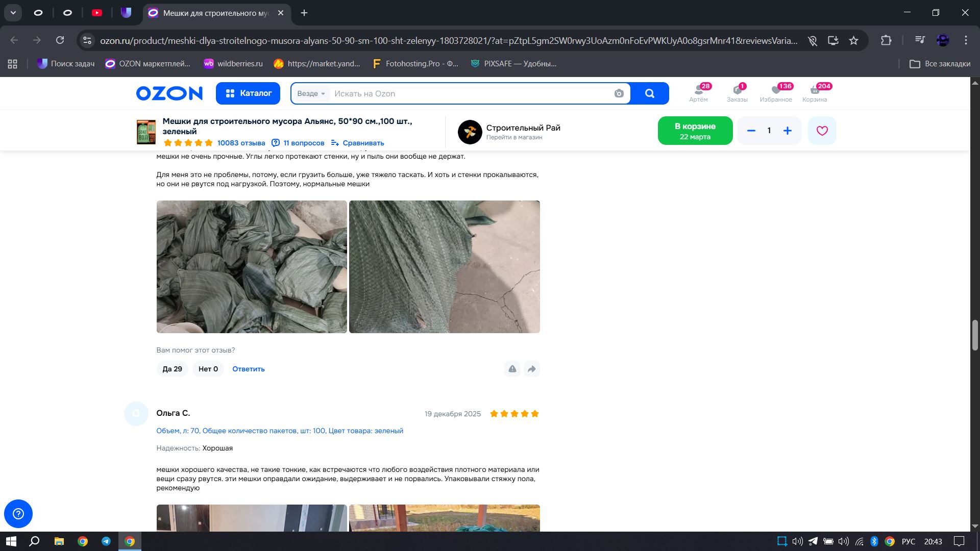The height and width of the screenshot is (551, 980).
Task: Mark review helpful with Да 29
Action: point(172,369)
